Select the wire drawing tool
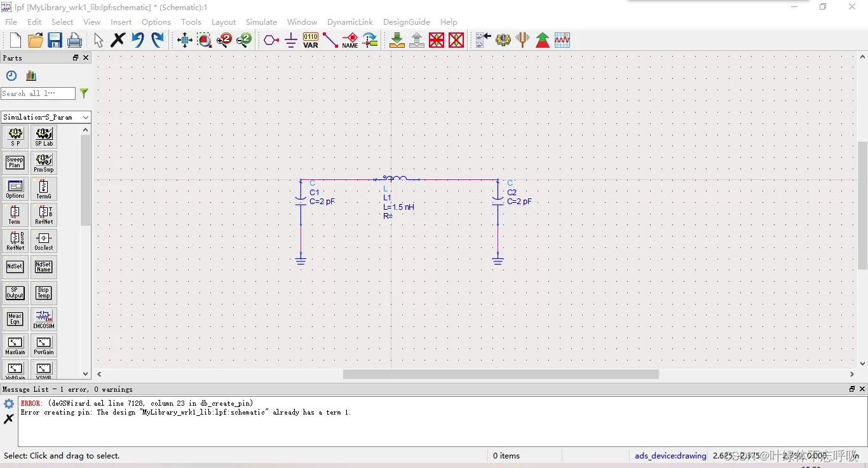The height and width of the screenshot is (468, 868). point(330,40)
